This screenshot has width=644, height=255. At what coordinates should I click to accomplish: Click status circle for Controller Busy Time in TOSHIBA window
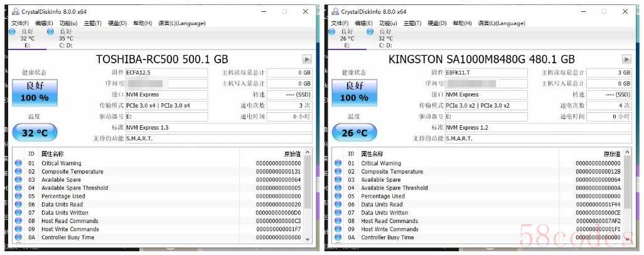point(18,237)
